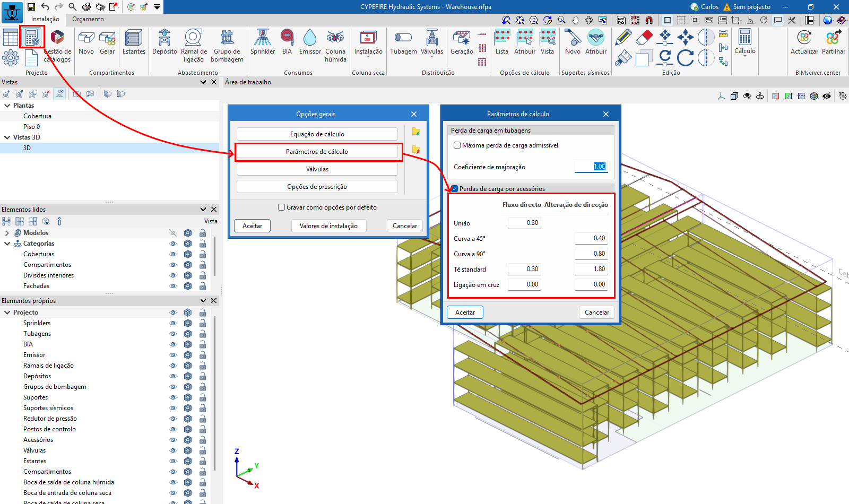Viewport: 849px width, 504px height.
Task: Click the Válvulas button in Opções gerais
Action: 317,169
